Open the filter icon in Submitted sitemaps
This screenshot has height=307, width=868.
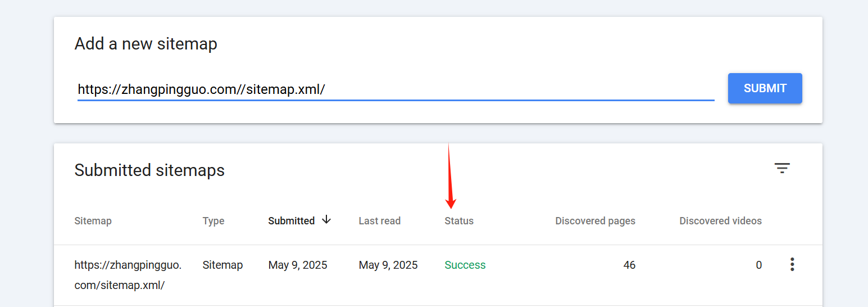coord(782,168)
